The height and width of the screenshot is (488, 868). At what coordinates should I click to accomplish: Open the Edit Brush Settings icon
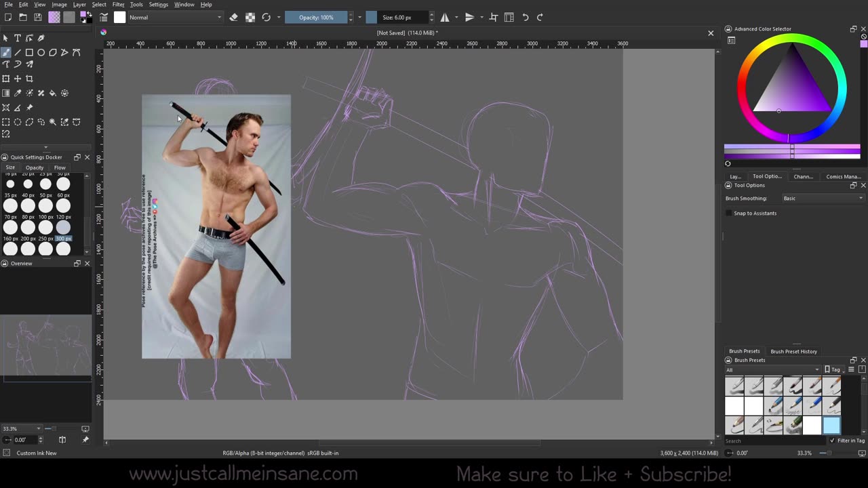point(104,18)
